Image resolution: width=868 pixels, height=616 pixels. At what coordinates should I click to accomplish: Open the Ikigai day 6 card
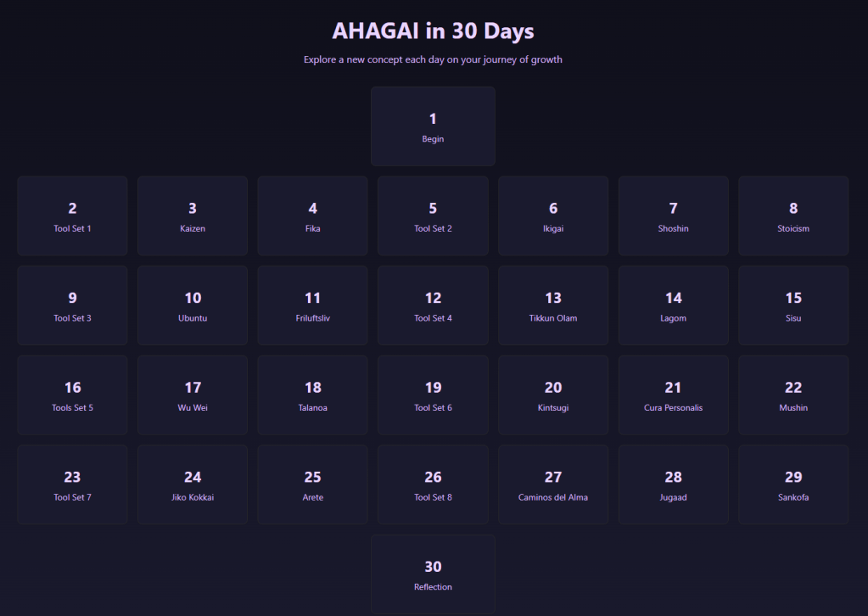[553, 216]
